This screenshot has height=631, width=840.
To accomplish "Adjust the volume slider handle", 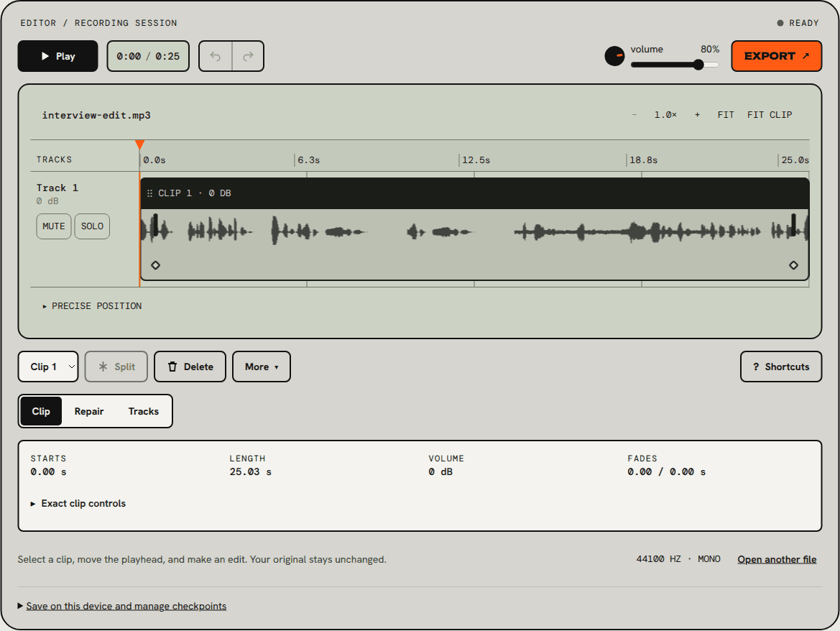I will (698, 65).
